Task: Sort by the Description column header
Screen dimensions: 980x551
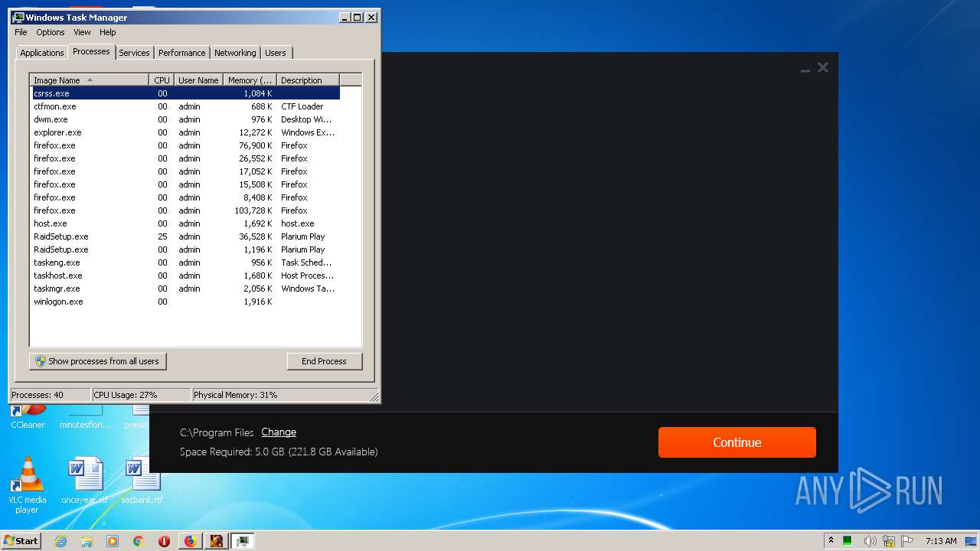Action: coord(308,80)
